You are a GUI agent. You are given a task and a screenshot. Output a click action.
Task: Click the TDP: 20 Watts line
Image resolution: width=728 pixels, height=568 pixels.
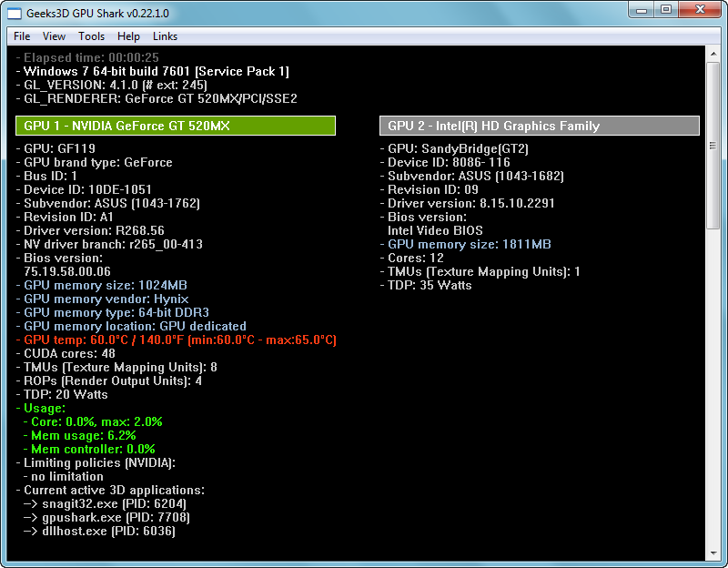click(62, 395)
